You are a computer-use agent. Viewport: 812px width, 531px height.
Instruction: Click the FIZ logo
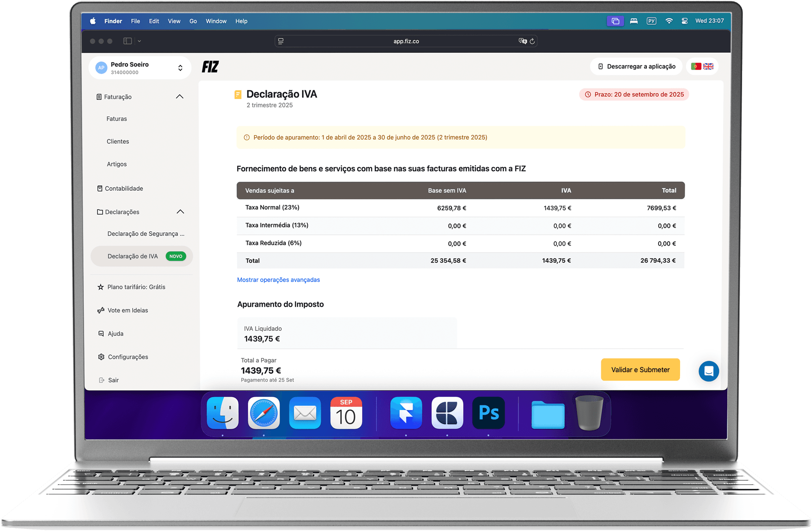click(x=210, y=67)
